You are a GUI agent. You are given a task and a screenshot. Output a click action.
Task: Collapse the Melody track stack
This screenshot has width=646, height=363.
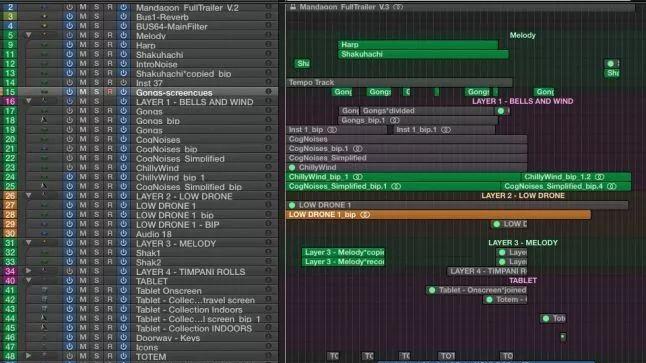(28, 35)
